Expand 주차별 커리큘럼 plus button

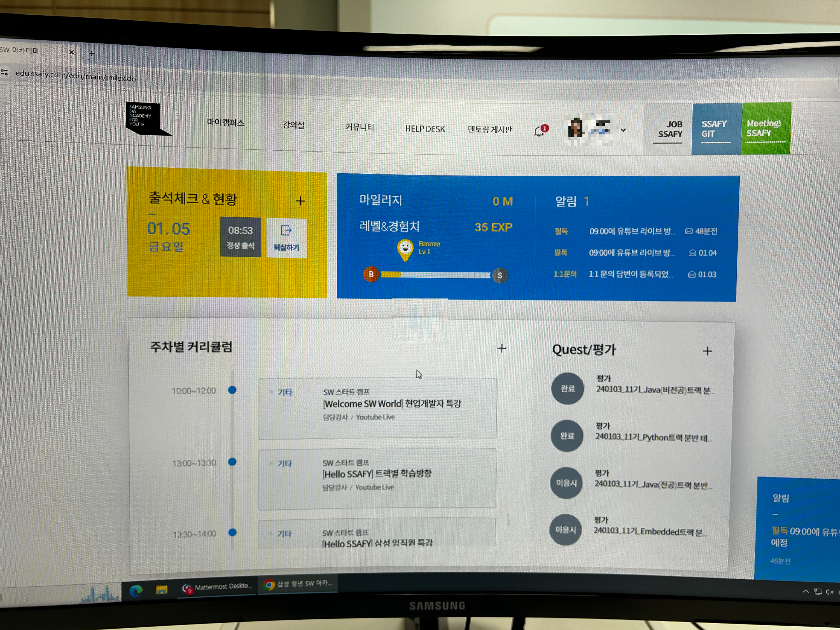(x=502, y=348)
